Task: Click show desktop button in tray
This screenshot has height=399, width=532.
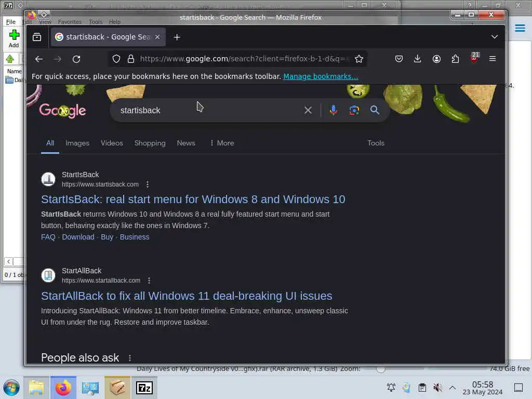Action: click(x=518, y=388)
